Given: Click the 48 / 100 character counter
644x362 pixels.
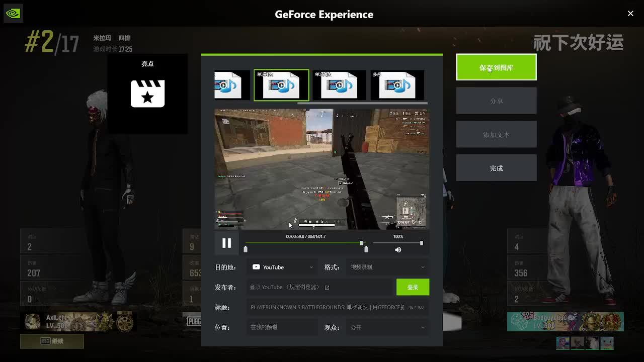Looking at the screenshot, I should click(x=416, y=307).
